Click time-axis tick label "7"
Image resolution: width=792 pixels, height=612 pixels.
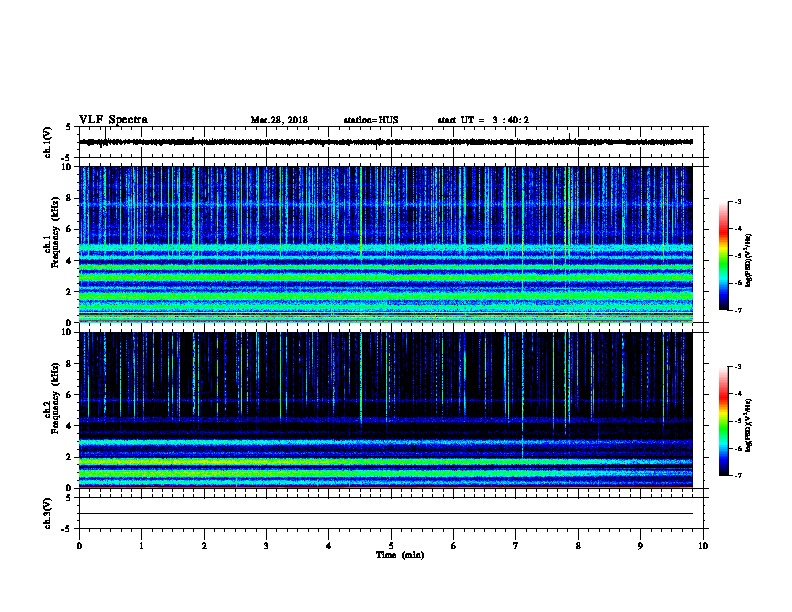coord(516,546)
